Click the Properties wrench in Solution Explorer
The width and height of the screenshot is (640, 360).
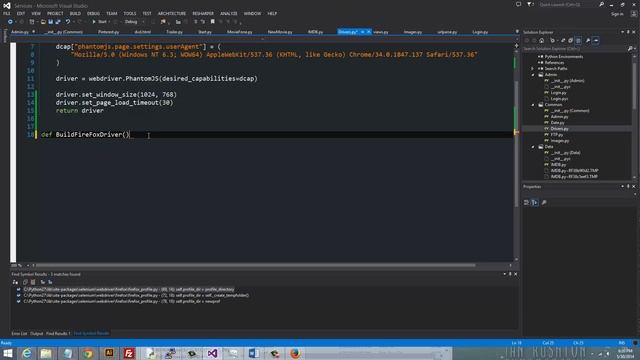point(588,40)
